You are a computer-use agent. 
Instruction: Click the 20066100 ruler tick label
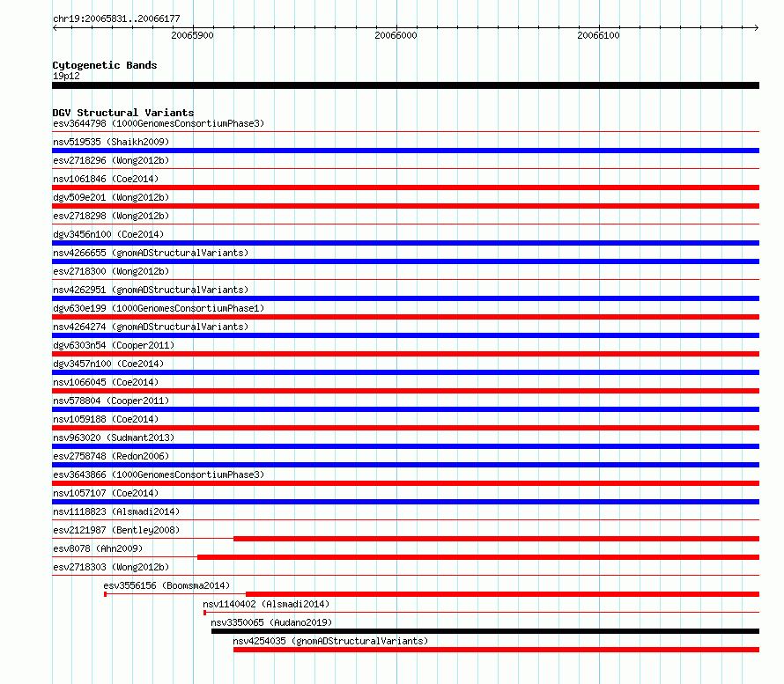coord(598,35)
